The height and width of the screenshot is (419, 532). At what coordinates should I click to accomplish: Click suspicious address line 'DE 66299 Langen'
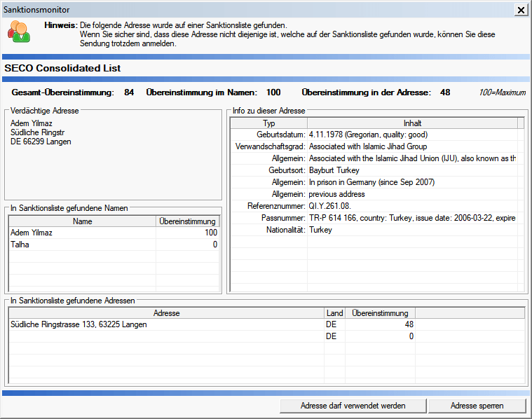pyautogui.click(x=41, y=142)
